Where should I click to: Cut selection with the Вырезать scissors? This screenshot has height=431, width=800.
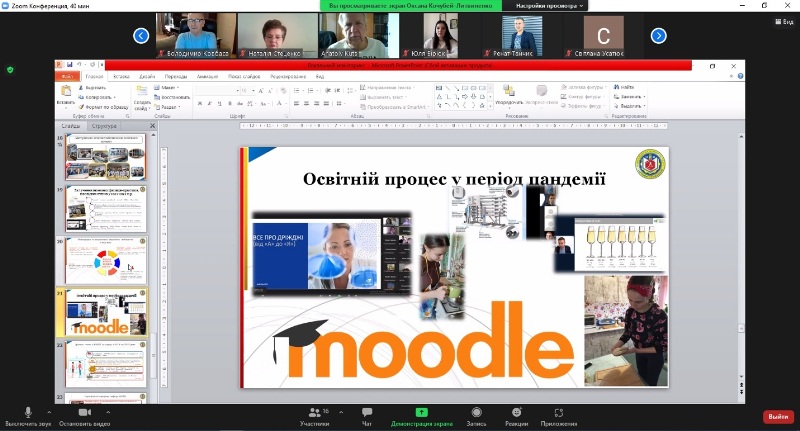(x=92, y=88)
